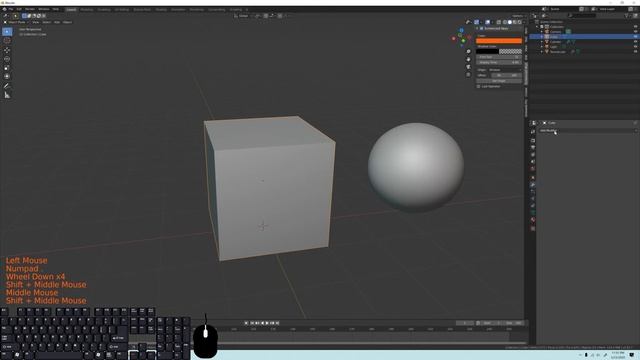The height and width of the screenshot is (360, 640).
Task: Switch viewport to rendered shading
Action: [519, 22]
